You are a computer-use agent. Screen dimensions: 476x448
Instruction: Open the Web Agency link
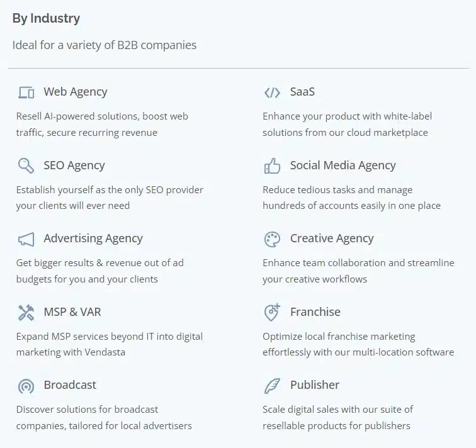click(75, 92)
